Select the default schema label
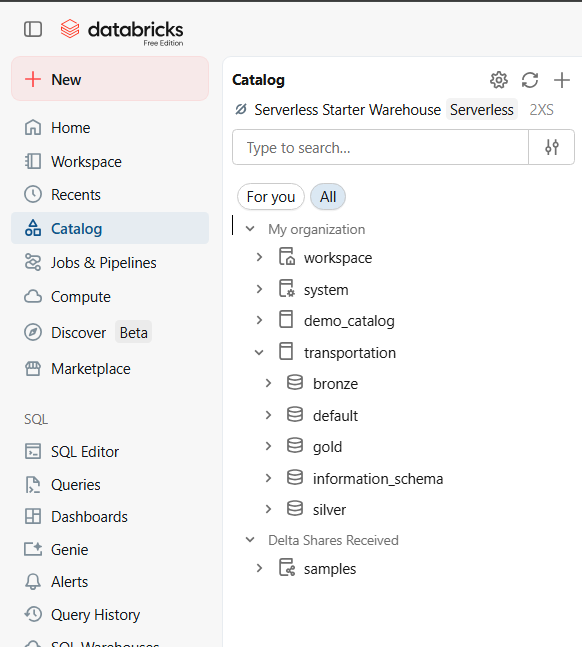Screen dimensions: 582x647 click(335, 416)
